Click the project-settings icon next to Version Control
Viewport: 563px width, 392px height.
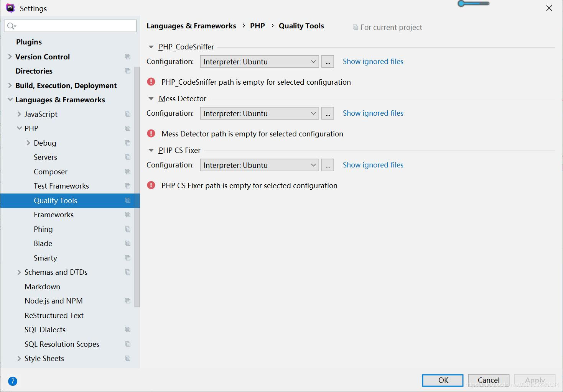click(128, 56)
